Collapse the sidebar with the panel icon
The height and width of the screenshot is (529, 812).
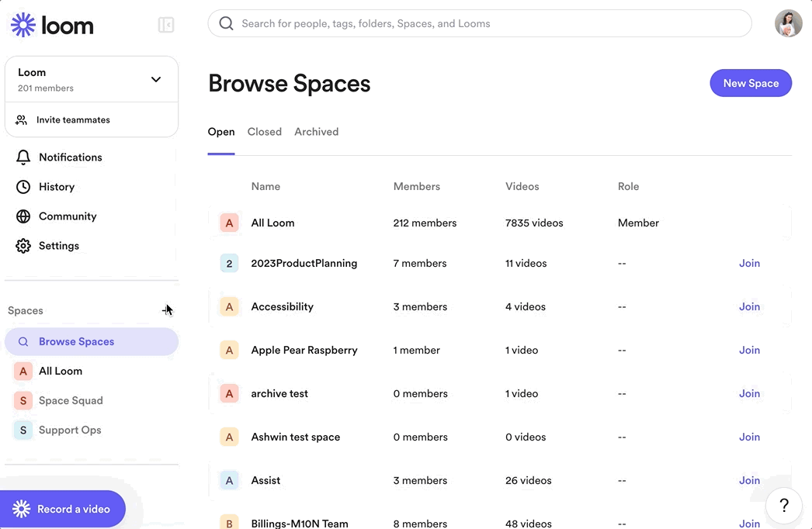tap(166, 25)
